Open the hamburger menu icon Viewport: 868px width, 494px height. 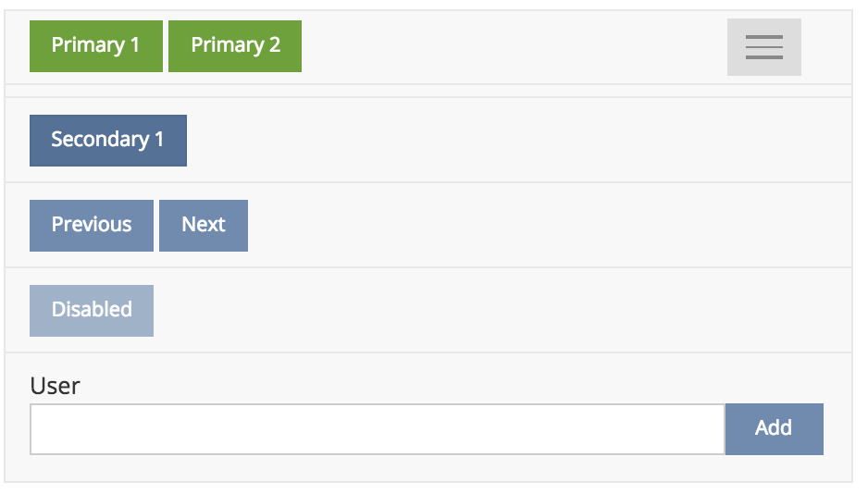[763, 47]
